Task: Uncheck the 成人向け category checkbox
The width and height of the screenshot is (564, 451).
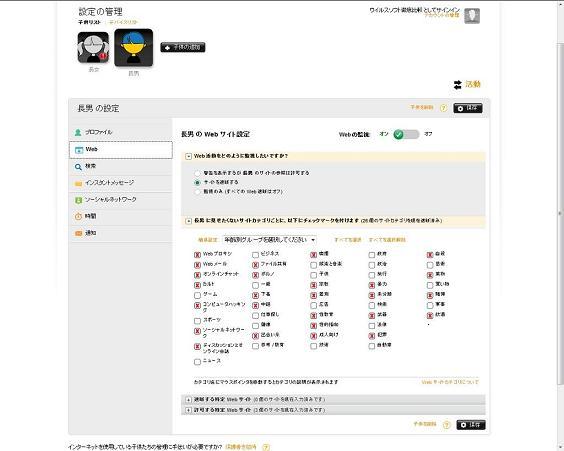Action: coord(314,336)
